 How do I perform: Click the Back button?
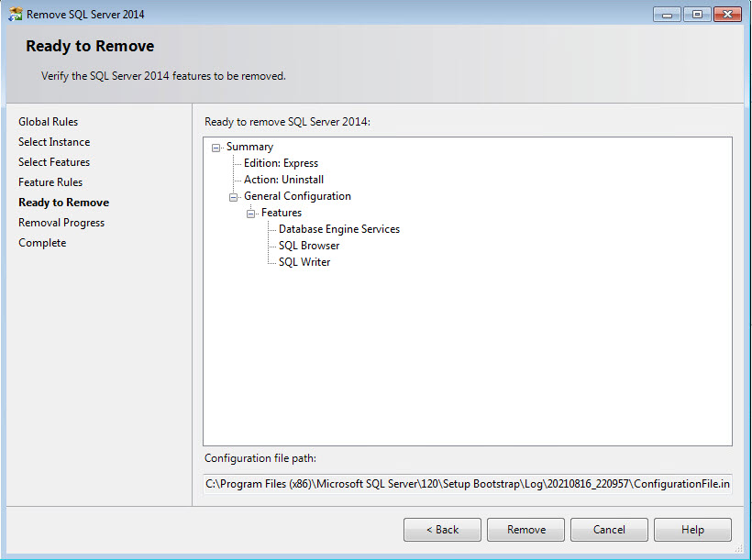(442, 530)
